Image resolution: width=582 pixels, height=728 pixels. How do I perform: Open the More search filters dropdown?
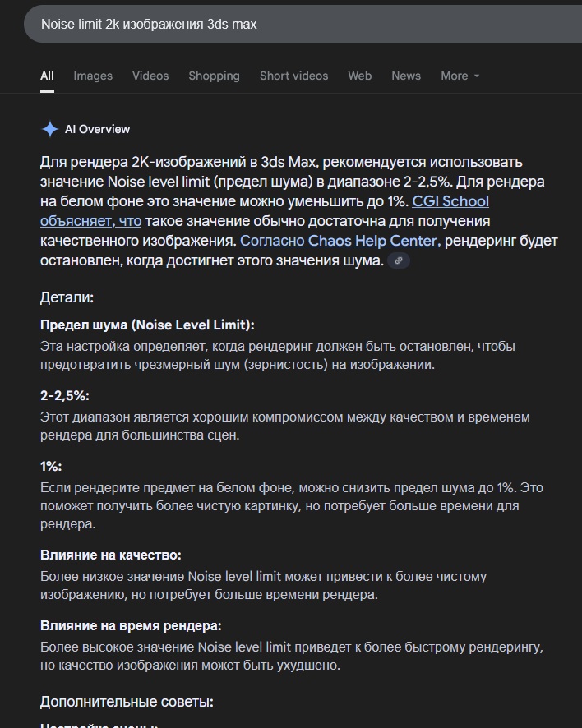coord(460,76)
